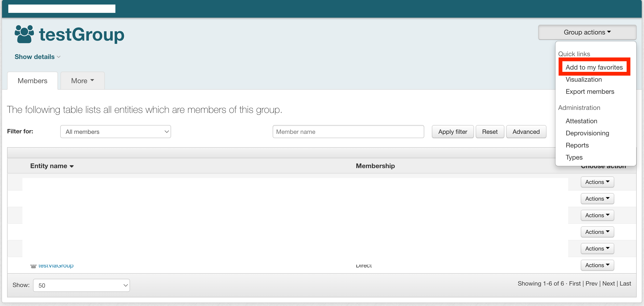Select Deprovisioning menu entry
The height and width of the screenshot is (306, 644).
coord(587,133)
